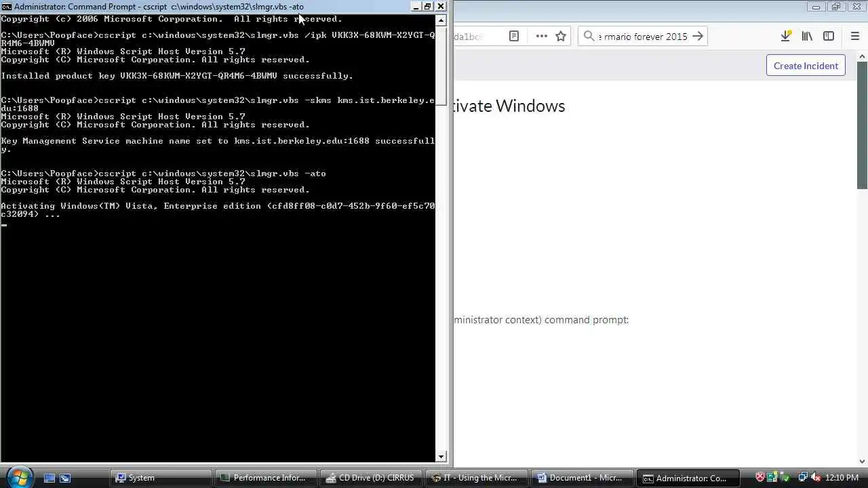Minimize the Command Prompt window
Viewport: 868px width, 488px height.
416,7
